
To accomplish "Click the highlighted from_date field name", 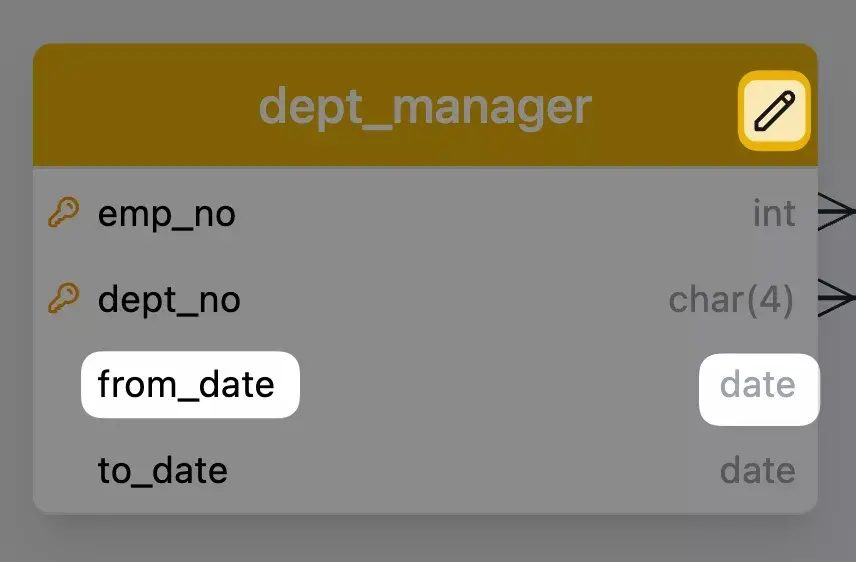I will 187,385.
